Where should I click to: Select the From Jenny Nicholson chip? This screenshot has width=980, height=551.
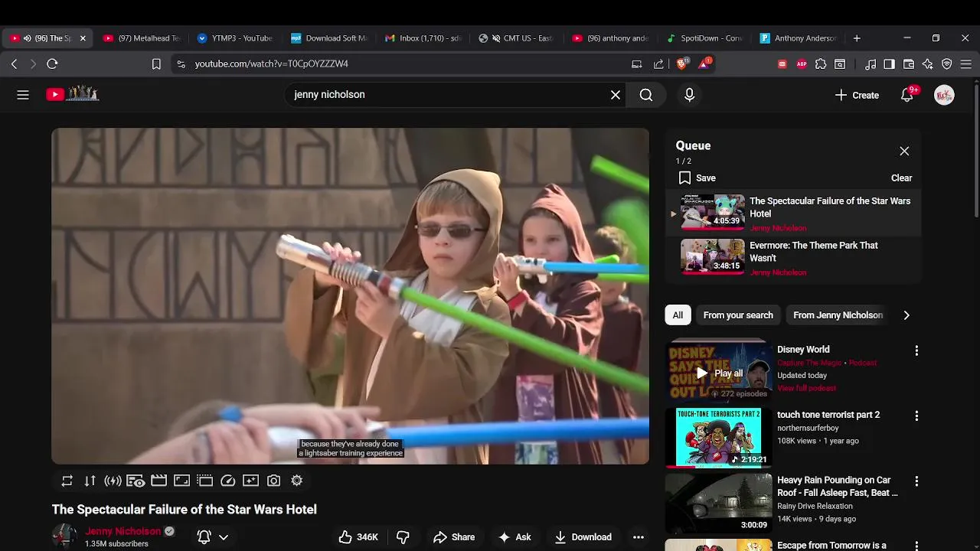pyautogui.click(x=838, y=315)
